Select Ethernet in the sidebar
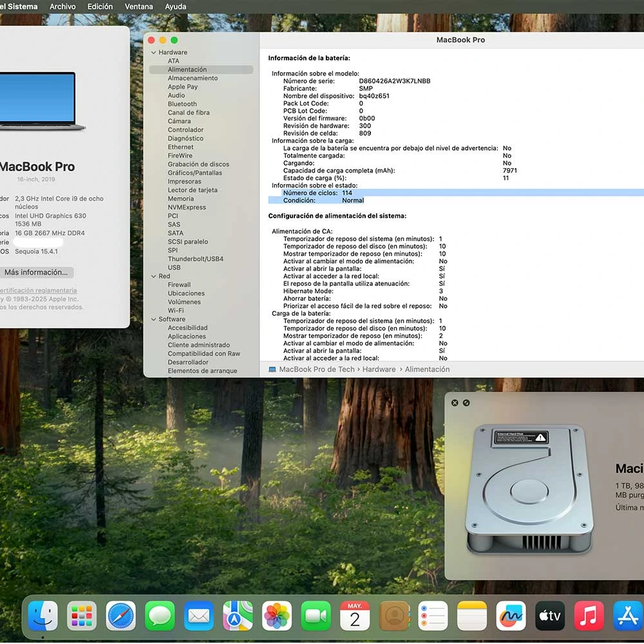 [x=180, y=147]
